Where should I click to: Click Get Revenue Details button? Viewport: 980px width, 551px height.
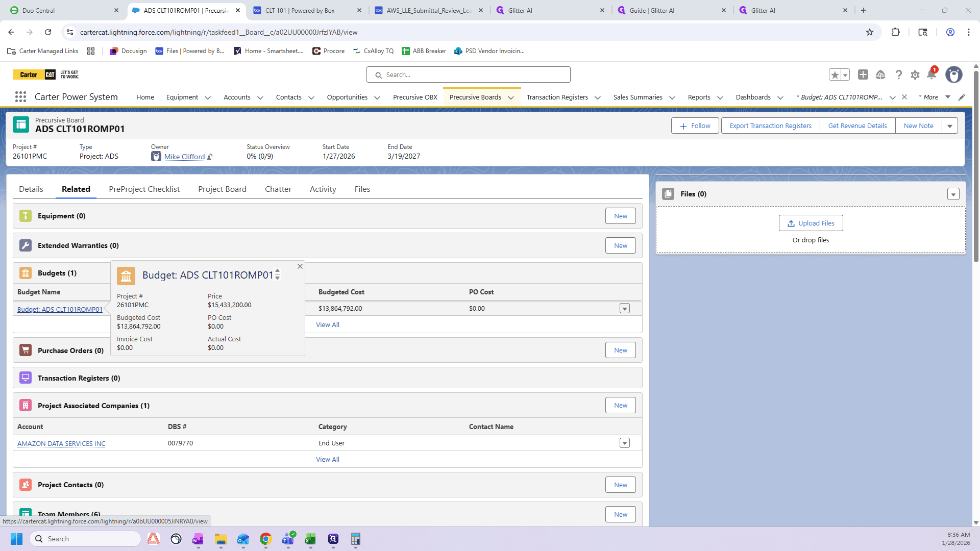pyautogui.click(x=857, y=126)
